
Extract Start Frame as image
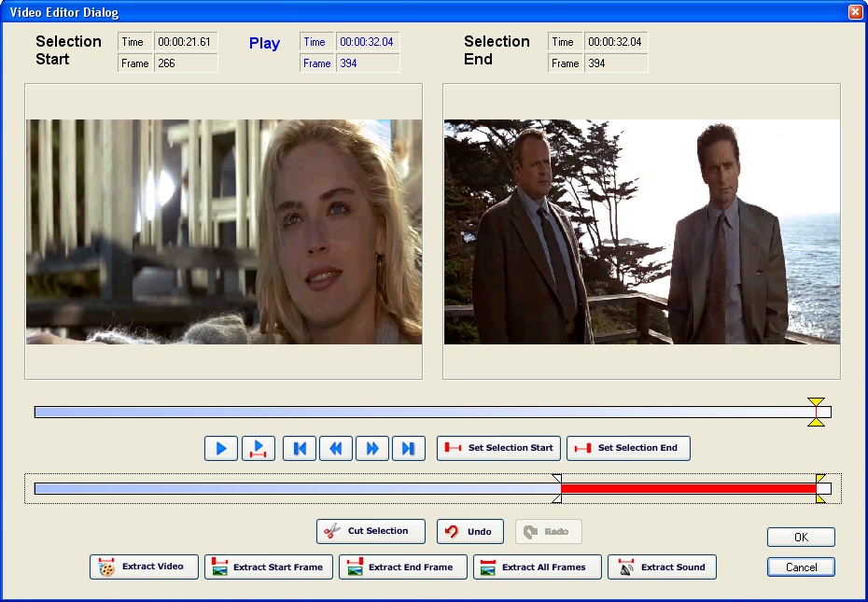(268, 567)
